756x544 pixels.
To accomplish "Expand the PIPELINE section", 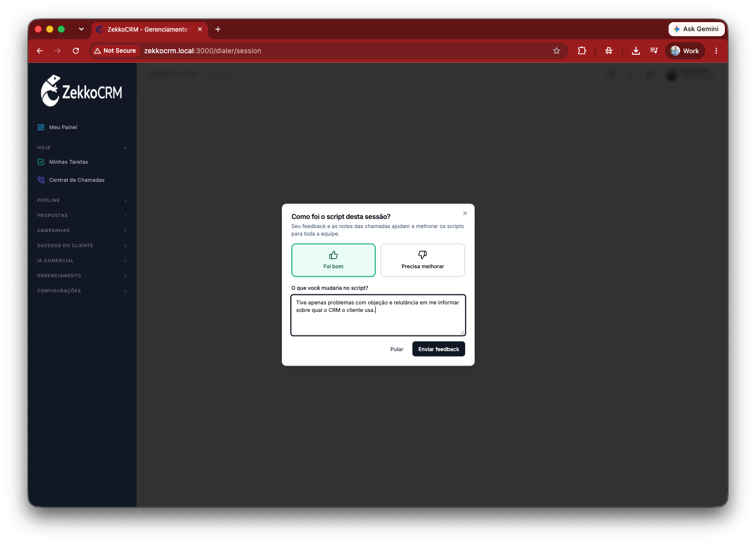I will tap(82, 200).
